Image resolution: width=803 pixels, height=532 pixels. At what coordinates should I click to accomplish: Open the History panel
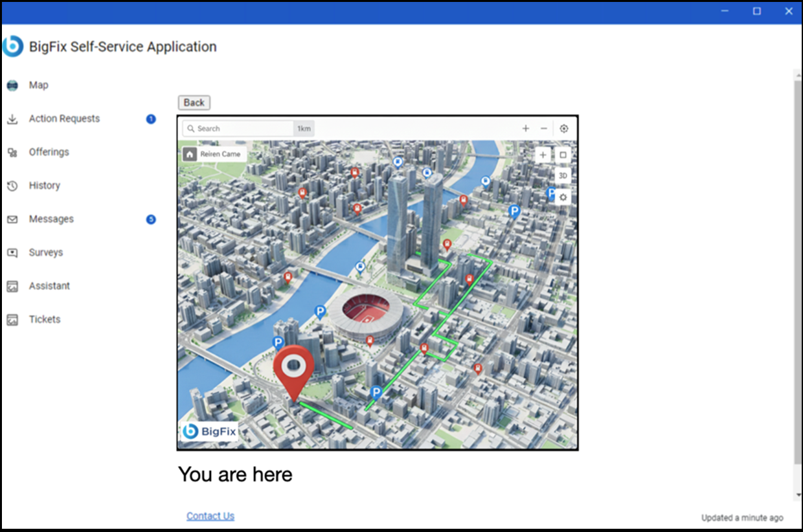click(x=44, y=185)
